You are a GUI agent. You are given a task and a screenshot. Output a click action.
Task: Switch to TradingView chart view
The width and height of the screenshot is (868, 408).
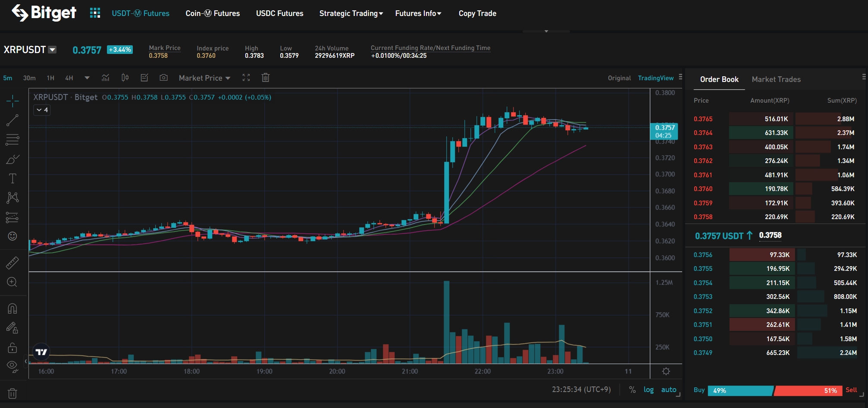click(655, 78)
